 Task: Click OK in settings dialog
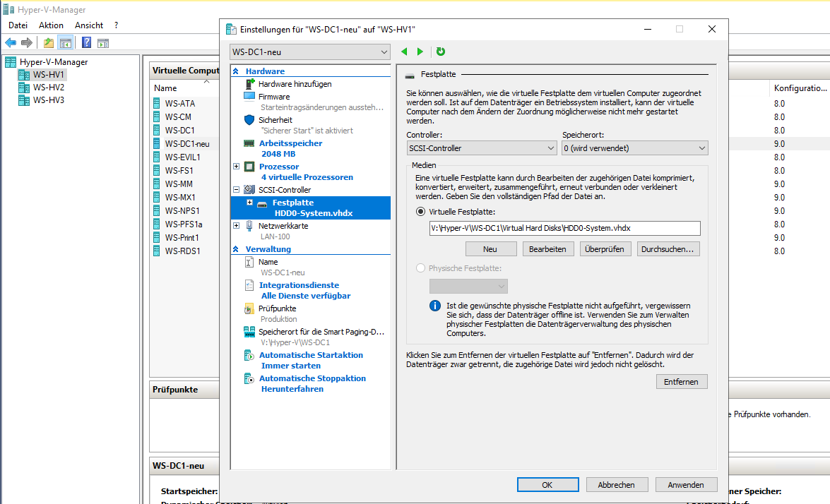(548, 485)
